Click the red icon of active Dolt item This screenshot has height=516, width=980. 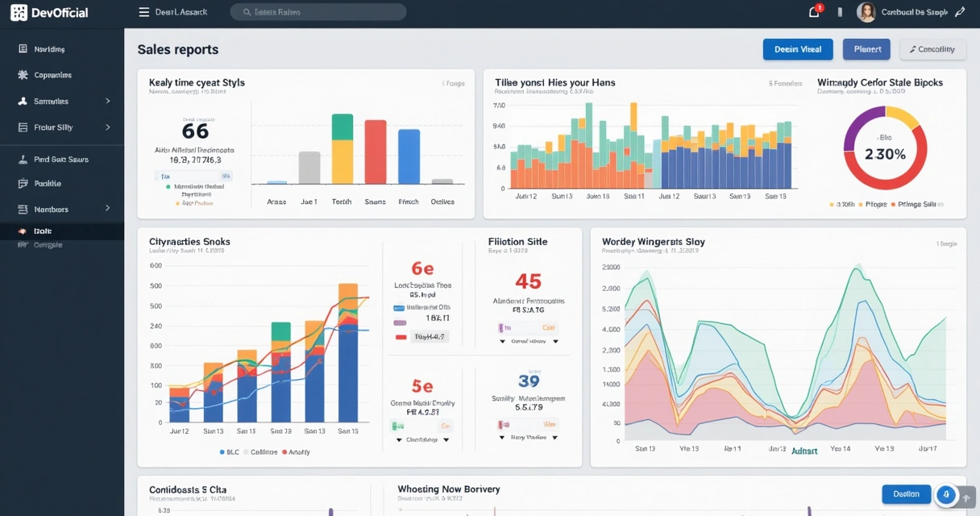[x=23, y=231]
